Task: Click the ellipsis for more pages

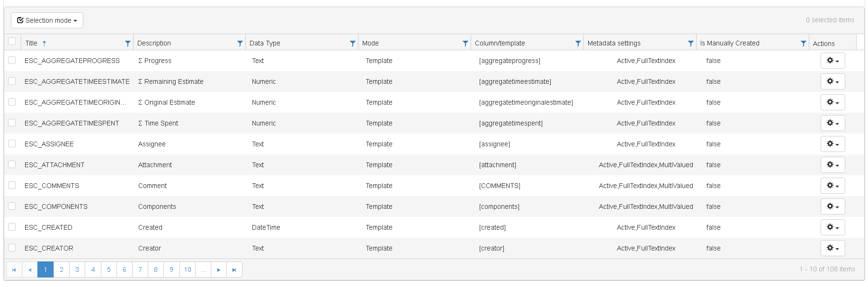Action: (x=203, y=270)
